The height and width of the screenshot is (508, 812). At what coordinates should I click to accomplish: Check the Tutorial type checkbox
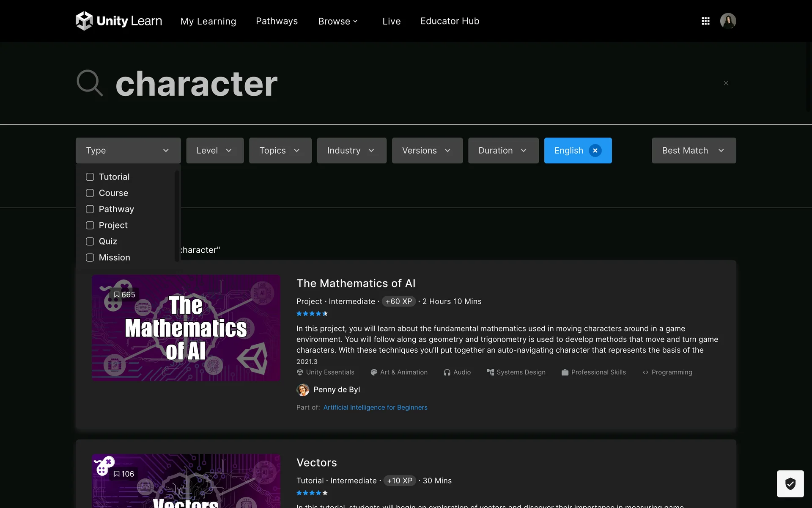90,177
